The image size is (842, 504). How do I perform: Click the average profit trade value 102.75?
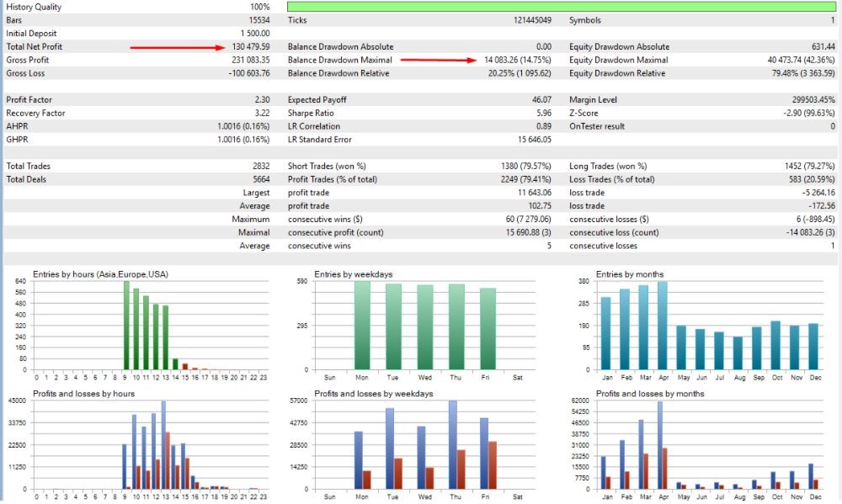coord(540,206)
